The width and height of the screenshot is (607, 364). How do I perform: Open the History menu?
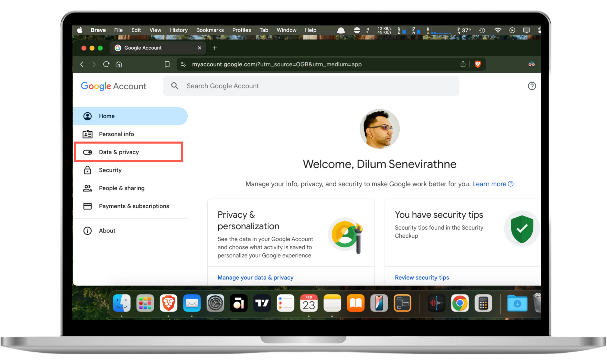178,30
